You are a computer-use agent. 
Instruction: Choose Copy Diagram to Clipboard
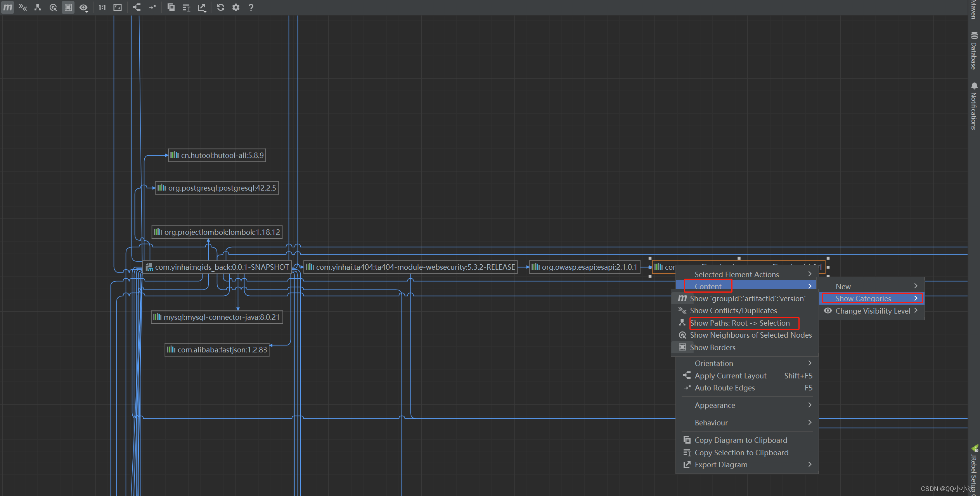(x=741, y=440)
